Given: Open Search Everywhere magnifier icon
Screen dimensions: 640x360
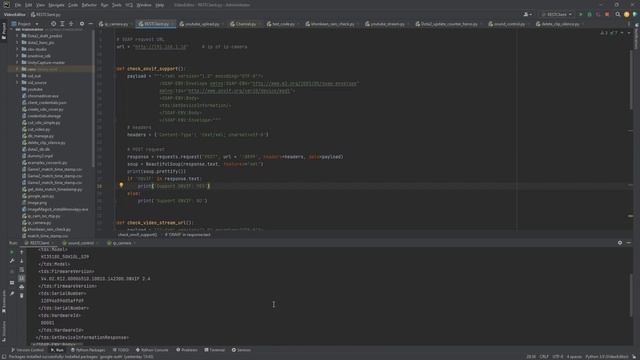Looking at the screenshot, I should coord(618,14).
